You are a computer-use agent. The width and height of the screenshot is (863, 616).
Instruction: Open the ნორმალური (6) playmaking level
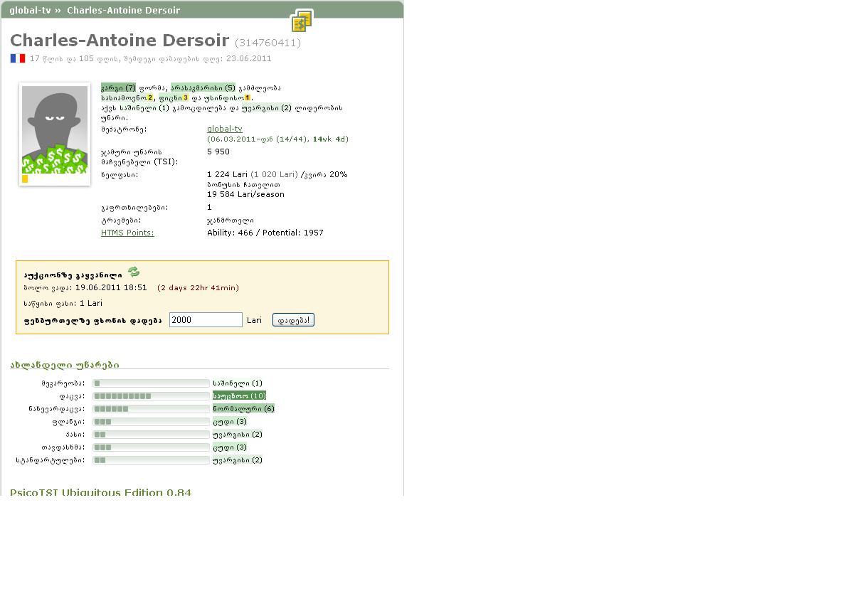tap(243, 409)
